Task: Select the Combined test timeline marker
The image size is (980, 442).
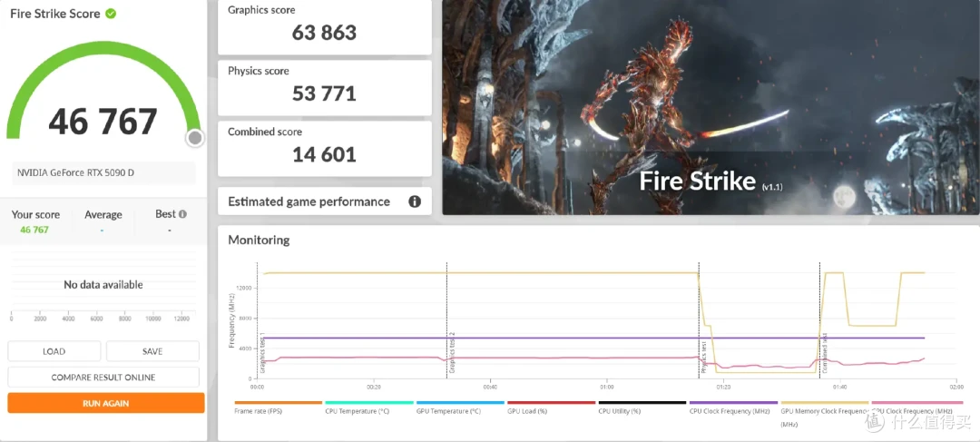Action: point(825,353)
